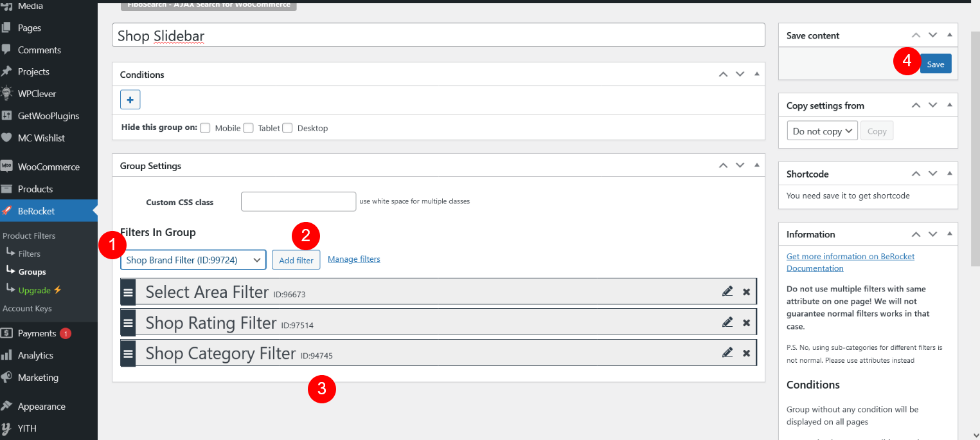This screenshot has height=440, width=980.
Task: Click the Add filter button
Action: click(x=296, y=260)
